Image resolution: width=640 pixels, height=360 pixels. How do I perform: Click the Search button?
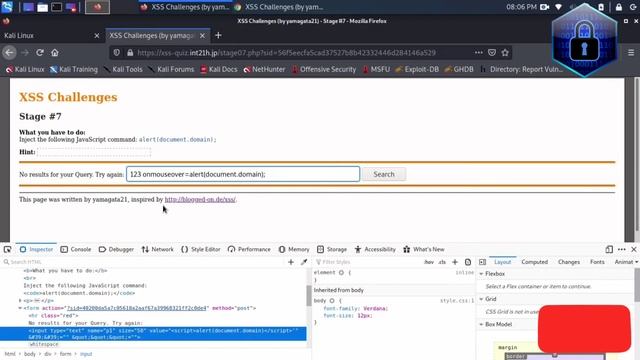pos(384,174)
